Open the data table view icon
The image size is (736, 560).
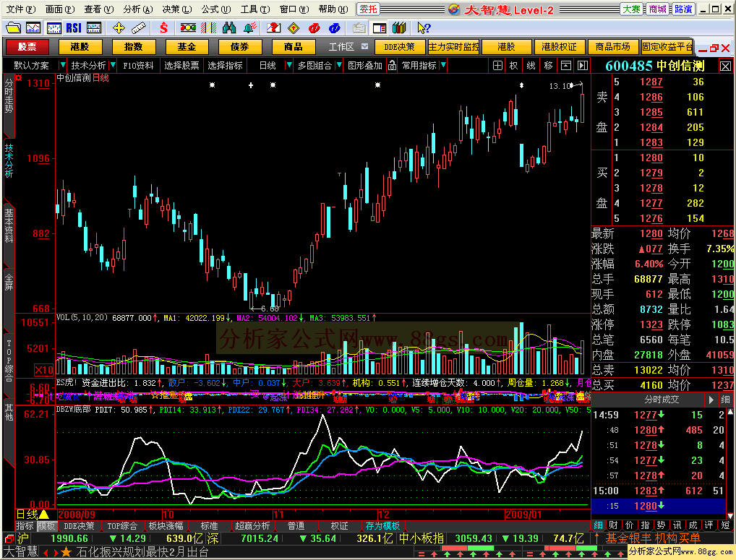94,28
